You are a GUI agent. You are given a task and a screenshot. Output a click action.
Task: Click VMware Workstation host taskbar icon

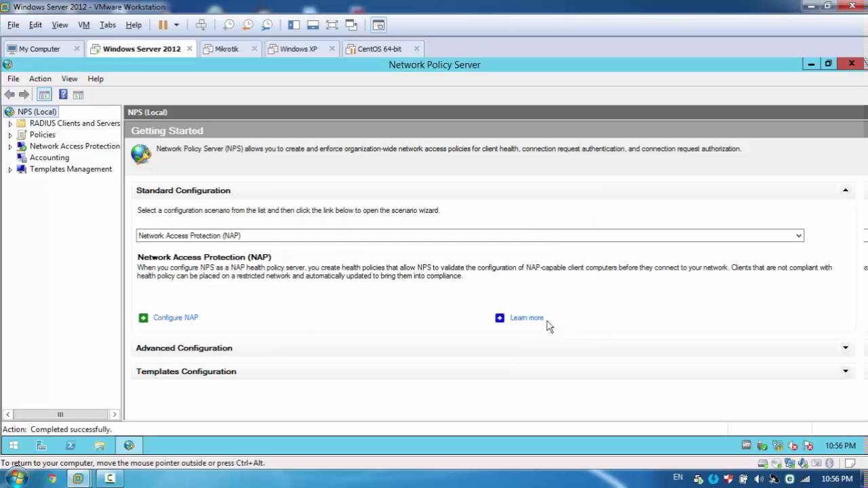(x=78, y=479)
